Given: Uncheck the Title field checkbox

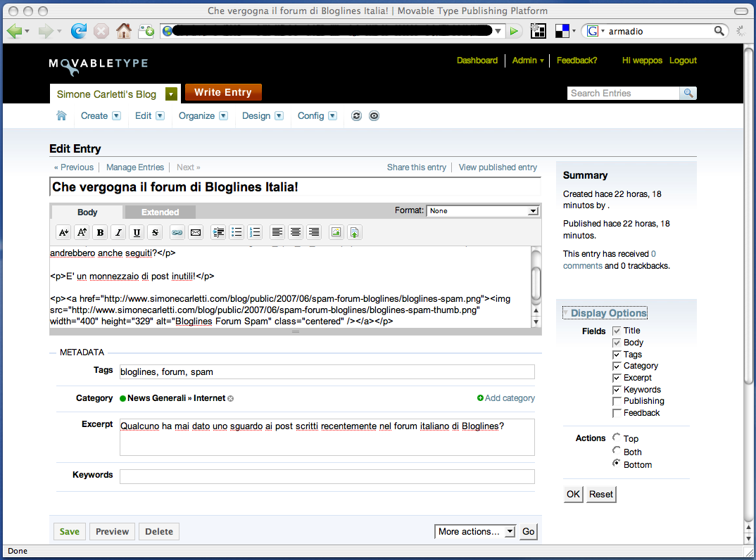Looking at the screenshot, I should click(x=616, y=331).
